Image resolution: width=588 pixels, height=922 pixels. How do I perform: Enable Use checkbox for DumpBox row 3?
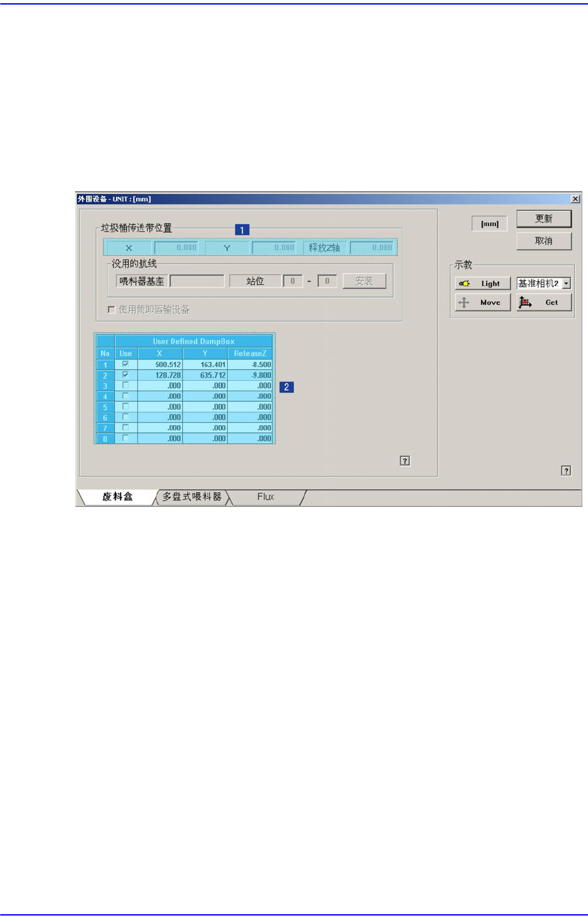[x=126, y=385]
